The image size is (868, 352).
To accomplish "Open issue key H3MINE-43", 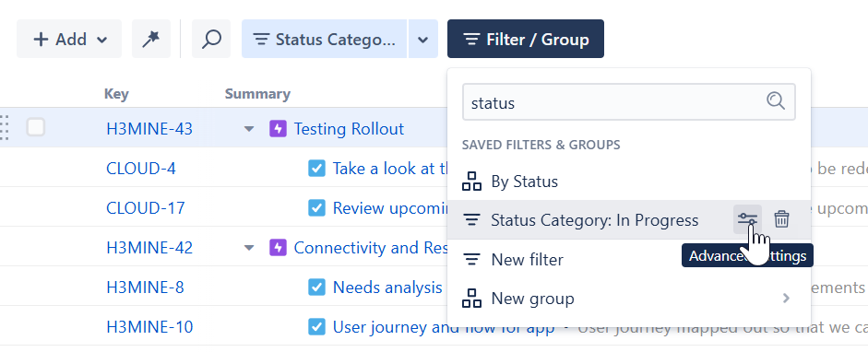I will 149,129.
